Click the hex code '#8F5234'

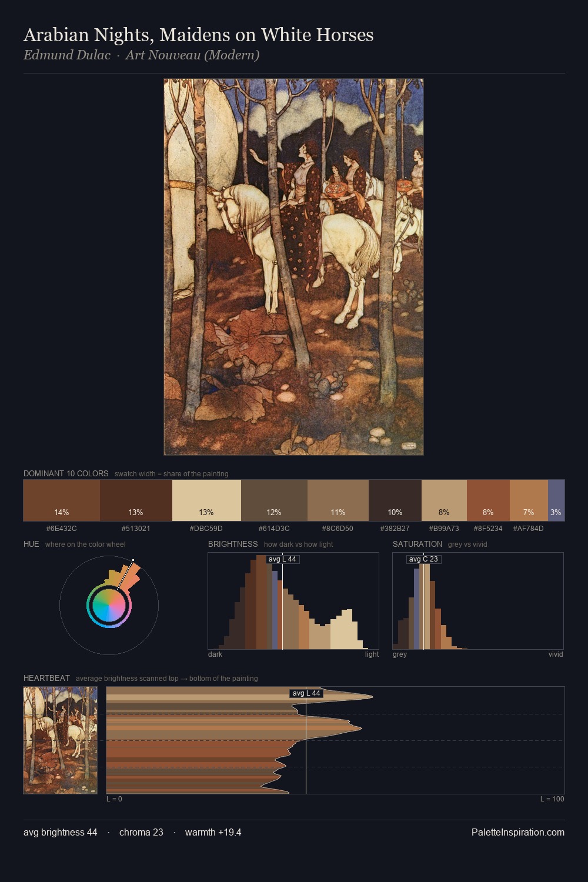click(488, 528)
